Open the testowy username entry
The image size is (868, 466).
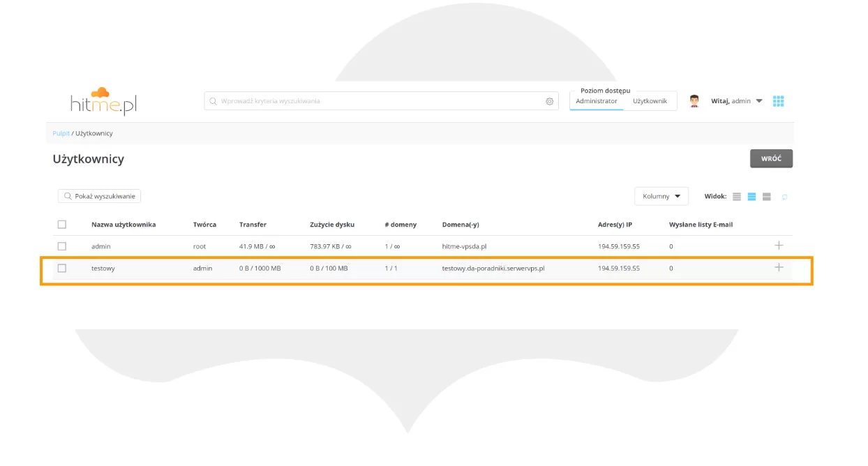[103, 268]
